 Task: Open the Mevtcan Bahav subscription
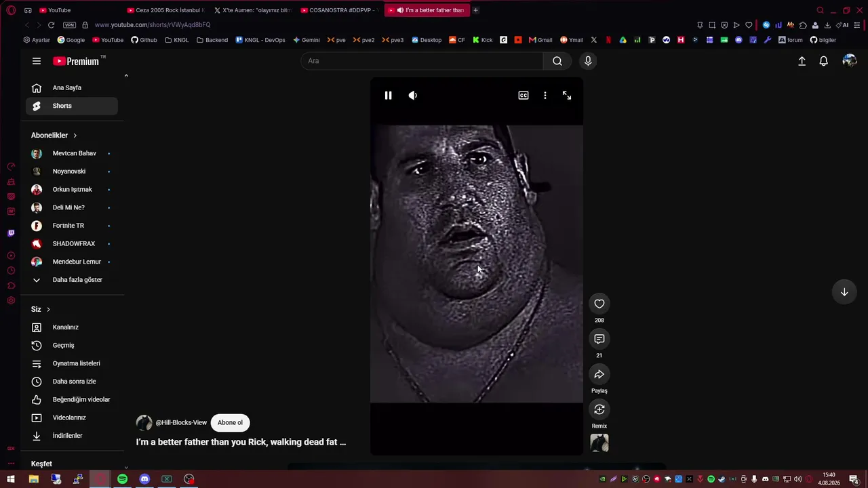click(x=72, y=153)
